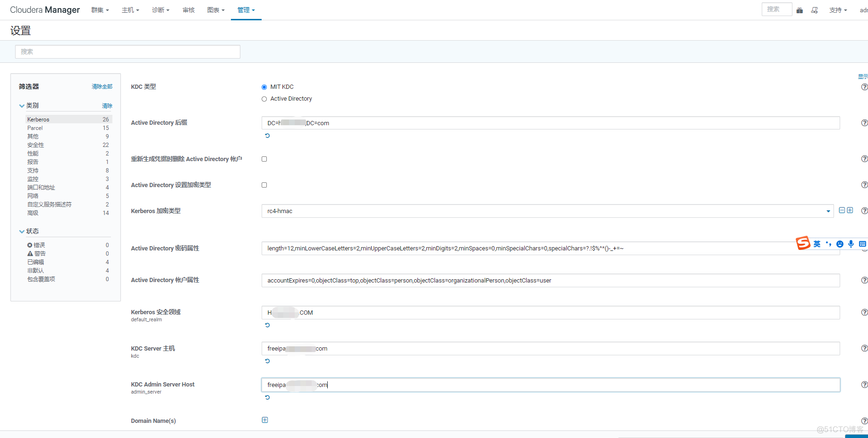Viewport: 868px width, 438px height.
Task: Edit Kerberos 安全领域 field
Action: coord(551,312)
